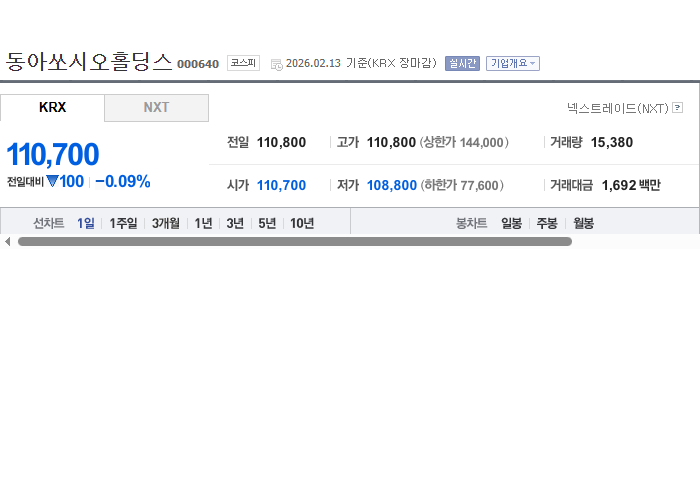The image size is (700, 490).
Task: Click the blue down-triangle price change icon
Action: click(52, 181)
